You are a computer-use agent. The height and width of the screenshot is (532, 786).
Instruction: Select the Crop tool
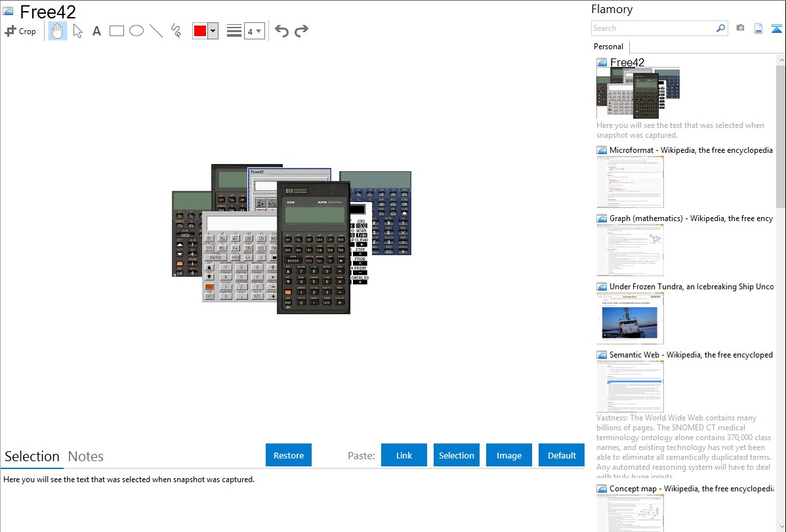point(20,31)
